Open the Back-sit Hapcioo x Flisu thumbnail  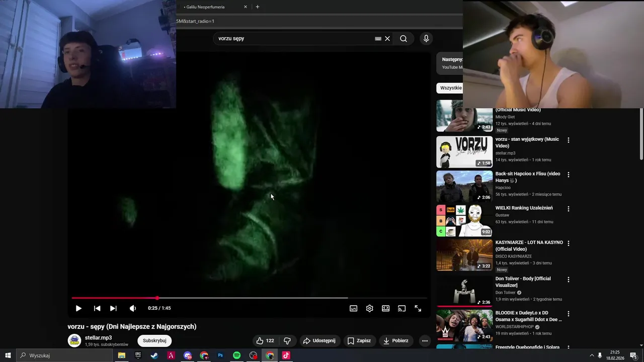[464, 187]
